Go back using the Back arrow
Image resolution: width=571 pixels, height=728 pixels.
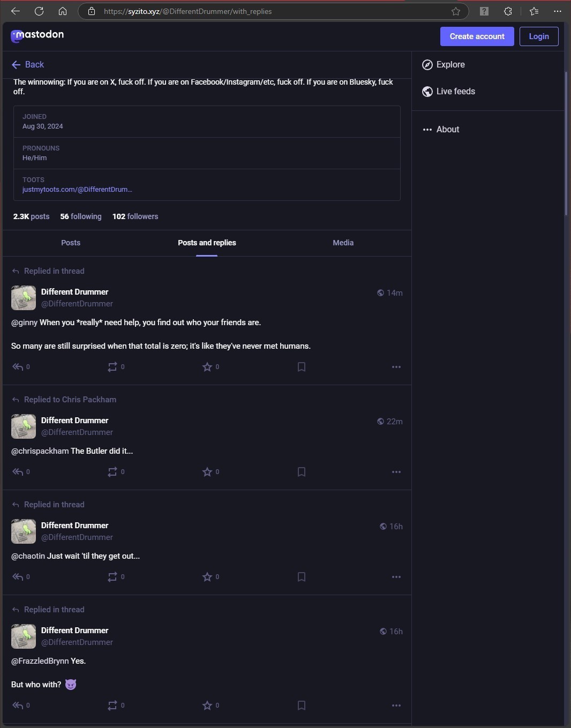(x=28, y=65)
